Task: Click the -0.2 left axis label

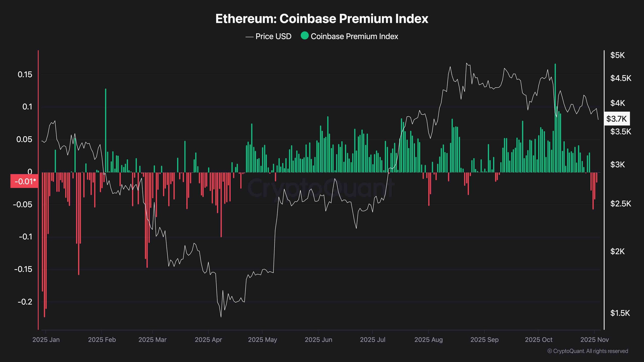Action: [25, 302]
